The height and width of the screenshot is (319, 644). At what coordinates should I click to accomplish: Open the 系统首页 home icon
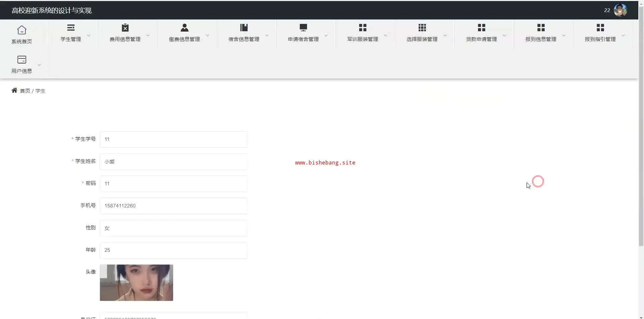click(x=22, y=30)
